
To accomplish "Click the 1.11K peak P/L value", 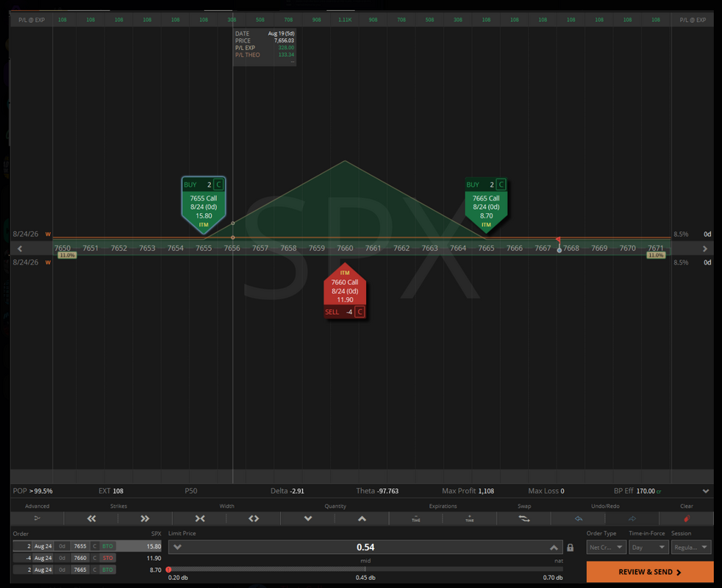I will [345, 21].
